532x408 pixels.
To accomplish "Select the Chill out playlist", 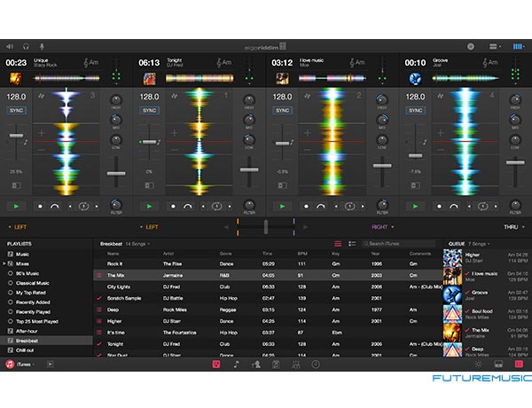I will tap(25, 350).
